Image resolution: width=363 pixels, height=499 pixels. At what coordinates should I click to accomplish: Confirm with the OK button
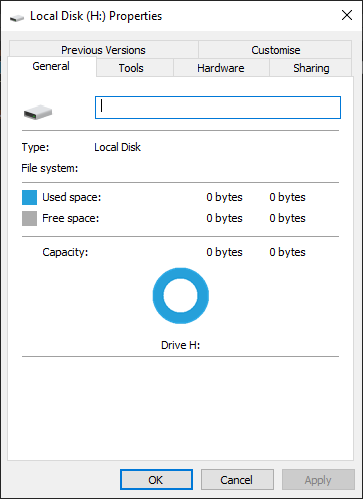click(x=156, y=480)
